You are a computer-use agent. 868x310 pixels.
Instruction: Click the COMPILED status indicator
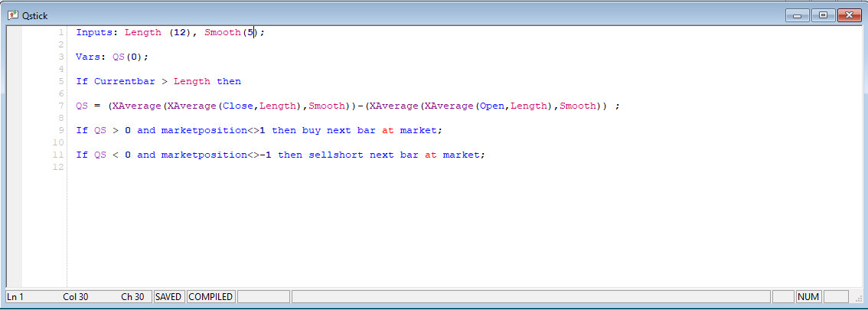coord(210,296)
